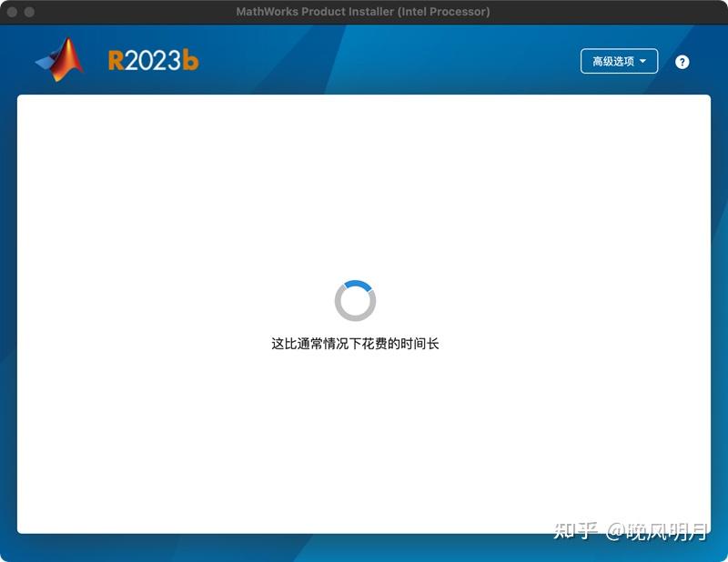The height and width of the screenshot is (562, 728).
Task: Click the leftmost window control dot
Action: coord(13,12)
